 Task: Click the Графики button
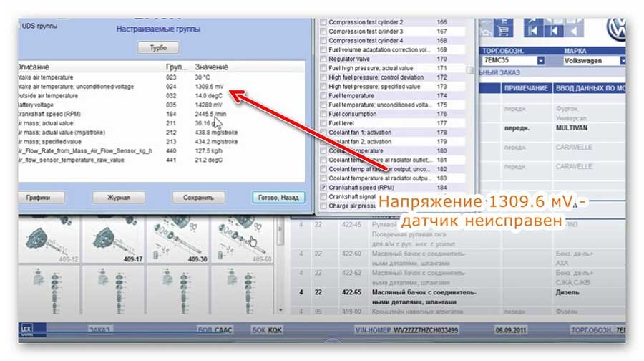point(40,198)
